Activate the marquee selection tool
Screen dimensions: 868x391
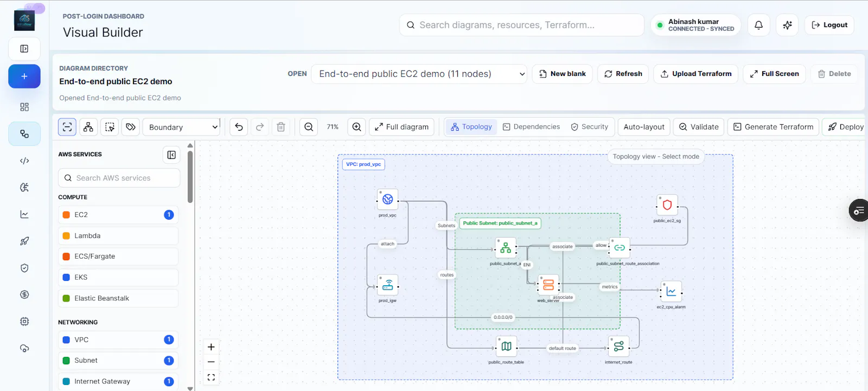110,127
